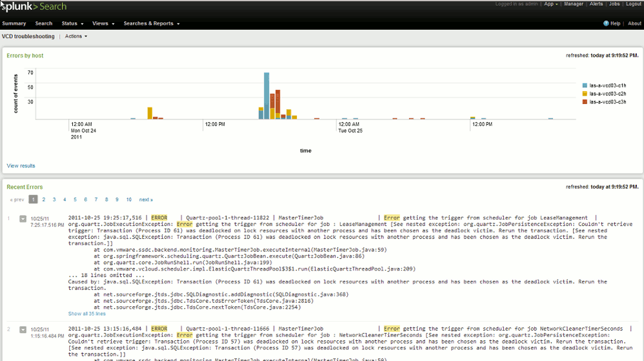Click the blue las-a-vcd03-c1h legend swatch

[585, 85]
